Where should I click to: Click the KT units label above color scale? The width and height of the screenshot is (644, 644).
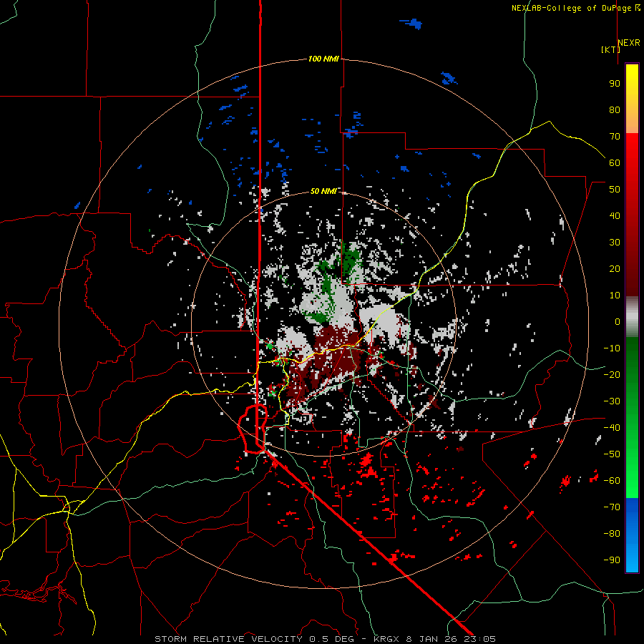coord(610,49)
